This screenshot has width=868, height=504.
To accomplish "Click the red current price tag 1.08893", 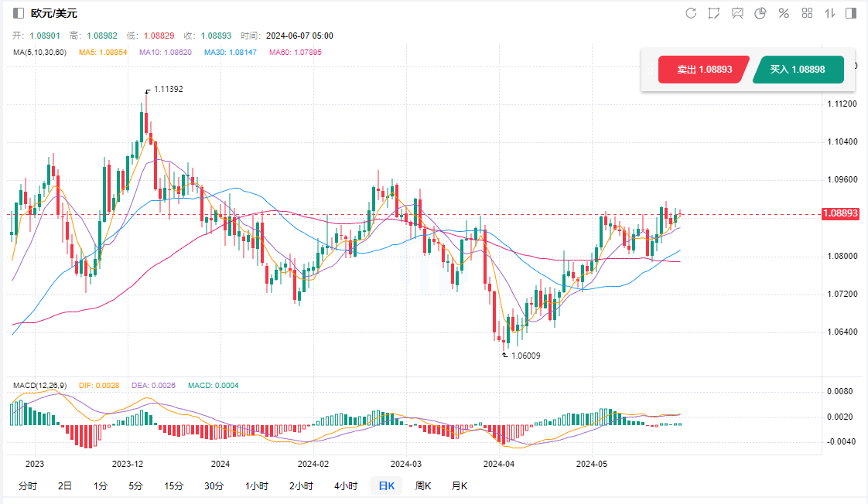I will (842, 213).
